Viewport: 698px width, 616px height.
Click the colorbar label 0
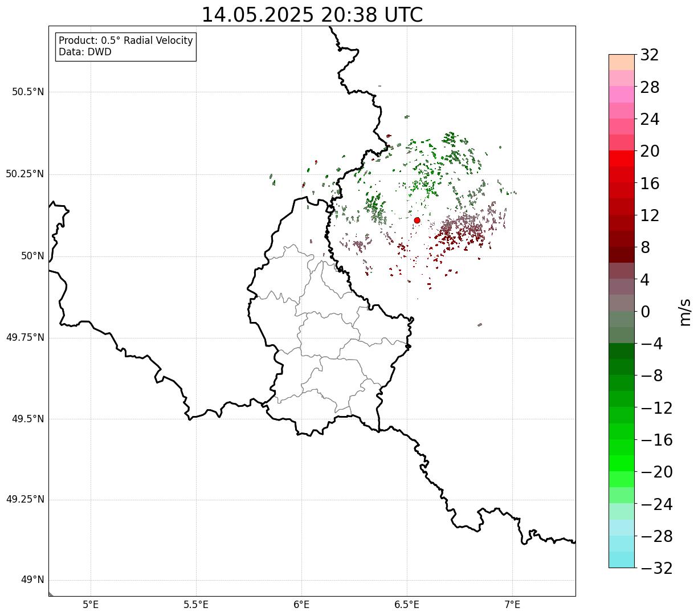pos(645,312)
